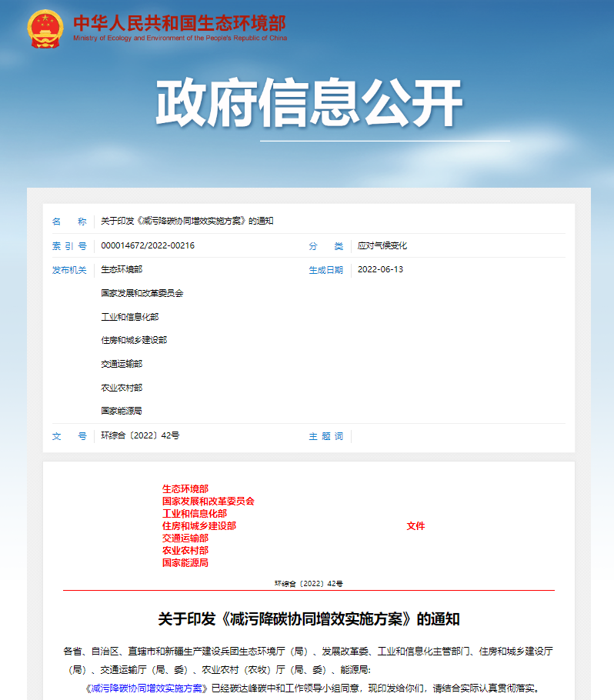Click the 分类 label
The width and height of the screenshot is (614, 700).
pos(326,246)
